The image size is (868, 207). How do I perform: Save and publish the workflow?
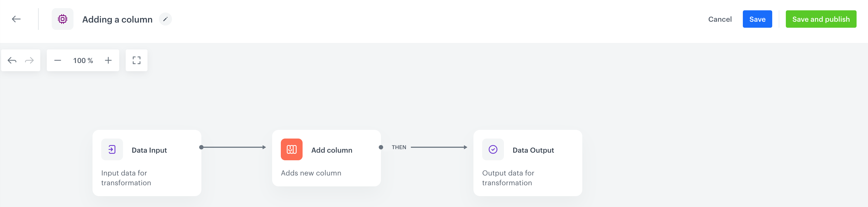[821, 19]
